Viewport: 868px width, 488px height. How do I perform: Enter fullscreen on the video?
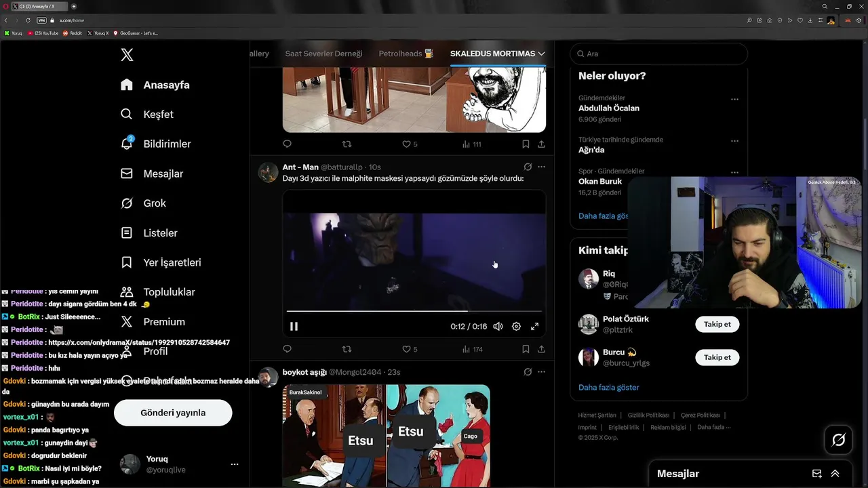click(534, 326)
